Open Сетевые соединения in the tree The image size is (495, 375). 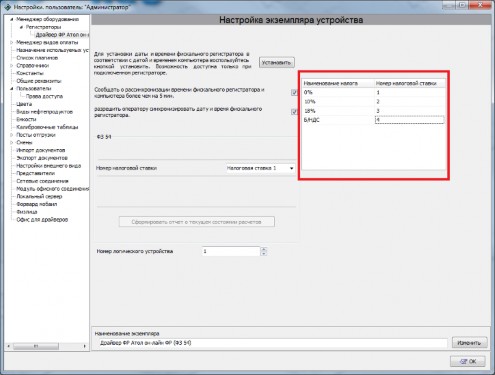click(x=42, y=181)
